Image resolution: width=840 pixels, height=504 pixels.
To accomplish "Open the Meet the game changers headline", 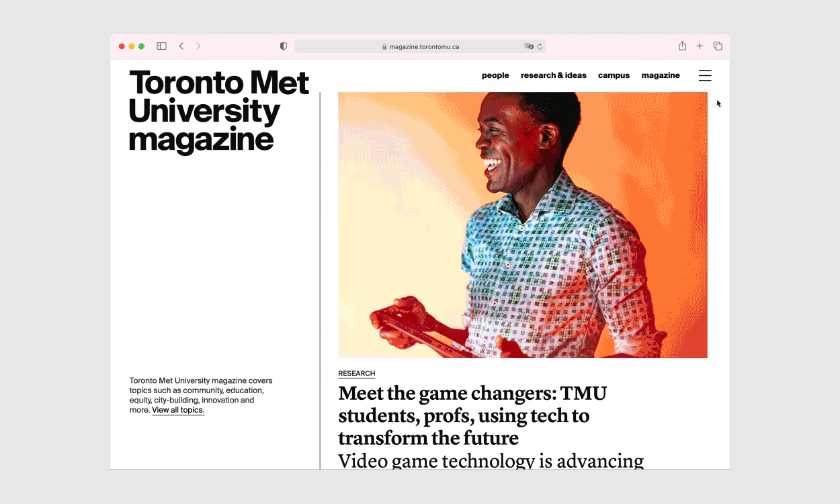I will pos(472,415).
